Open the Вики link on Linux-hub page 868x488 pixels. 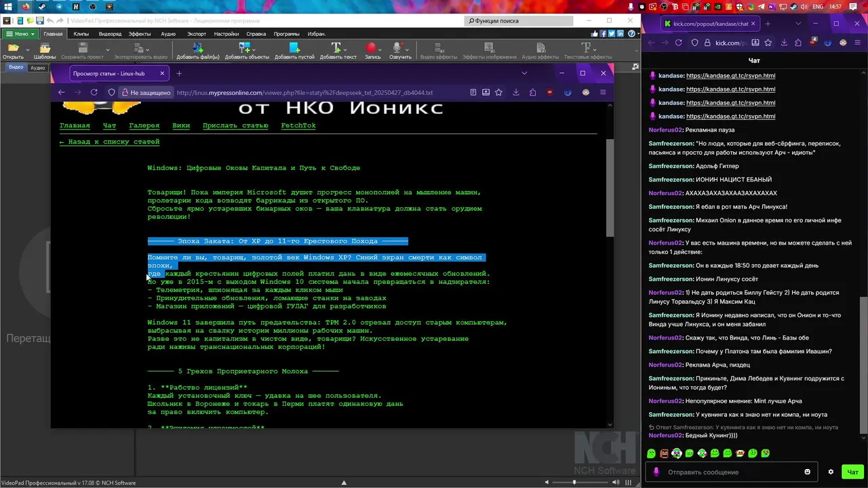pyautogui.click(x=181, y=125)
